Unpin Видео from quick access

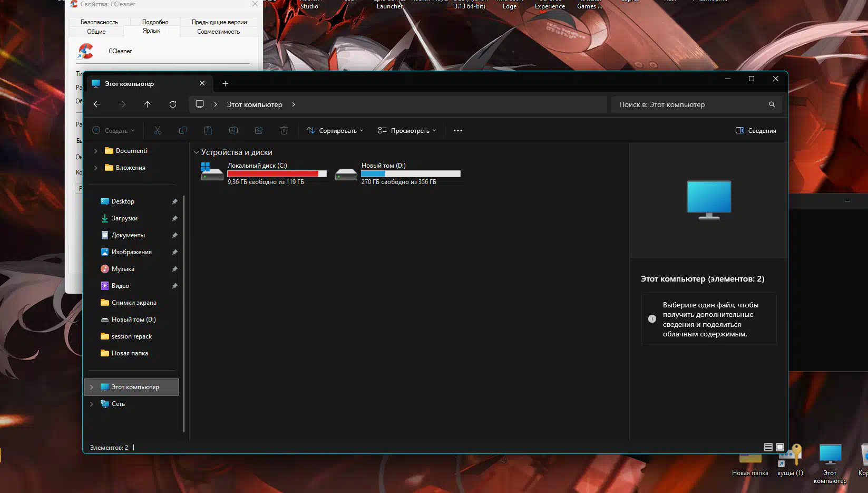pyautogui.click(x=174, y=286)
